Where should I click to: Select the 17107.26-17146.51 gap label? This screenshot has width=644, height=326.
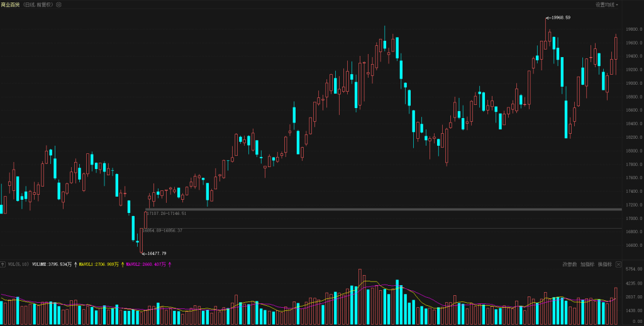click(167, 214)
